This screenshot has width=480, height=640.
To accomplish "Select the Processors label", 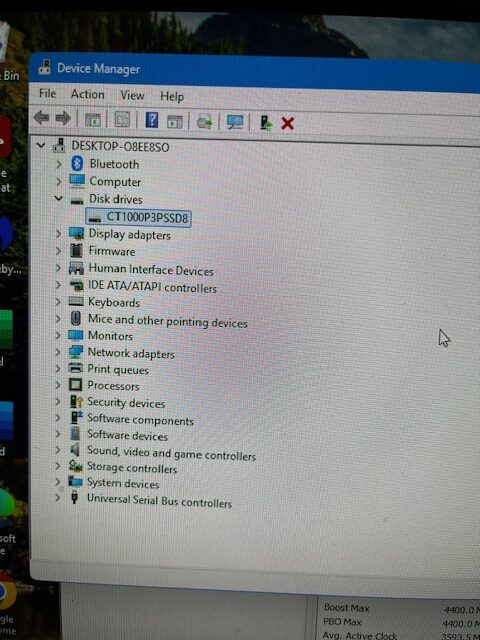I will click(113, 386).
